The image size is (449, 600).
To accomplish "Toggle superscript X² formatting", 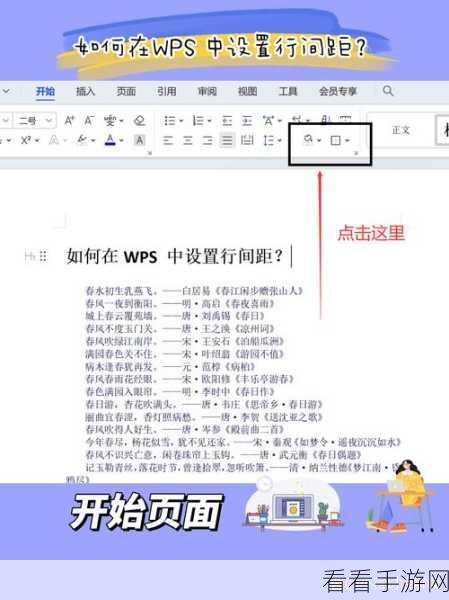I will click(26, 140).
